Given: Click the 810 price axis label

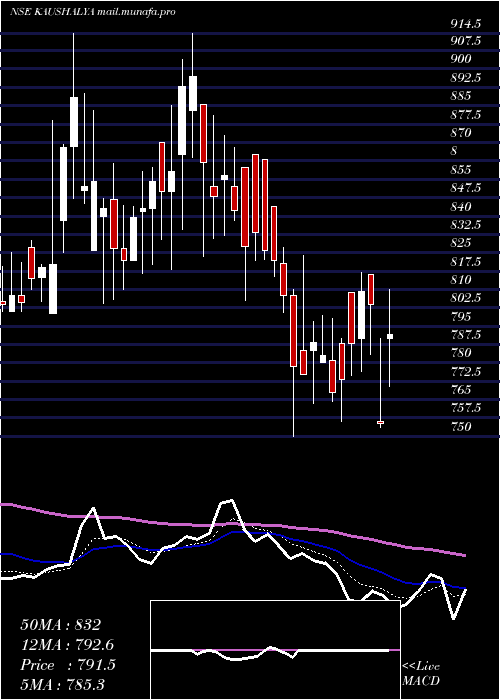Looking at the screenshot, I should point(460,280).
